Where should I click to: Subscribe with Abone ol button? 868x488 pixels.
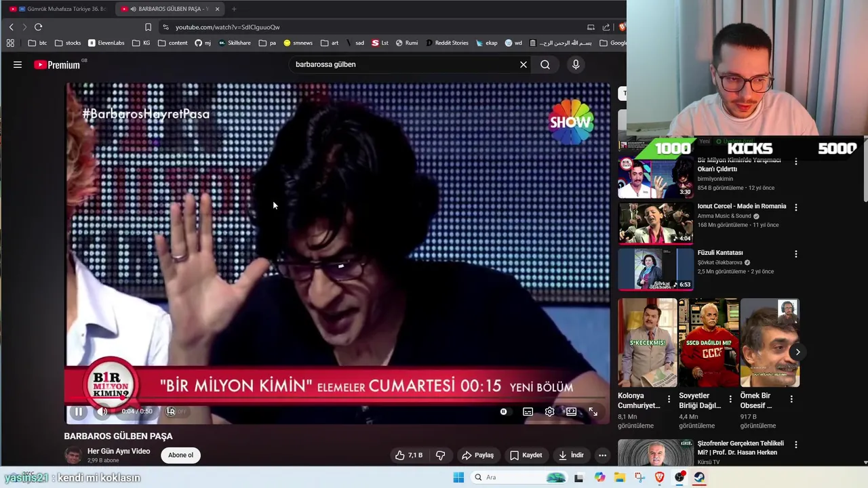coord(180,455)
